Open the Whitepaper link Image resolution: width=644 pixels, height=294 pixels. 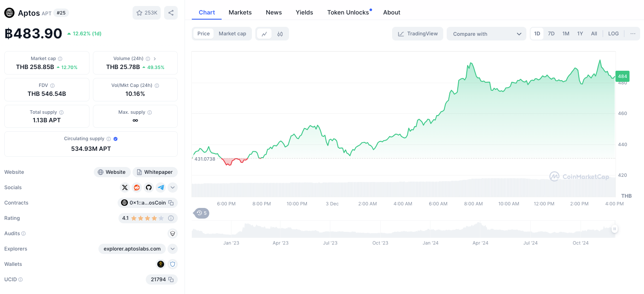click(155, 172)
